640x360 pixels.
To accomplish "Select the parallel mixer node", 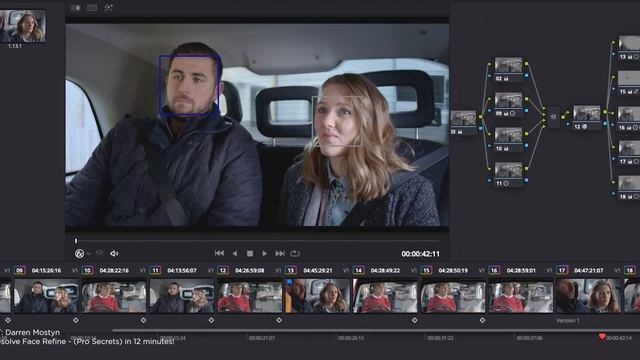I will 553,117.
